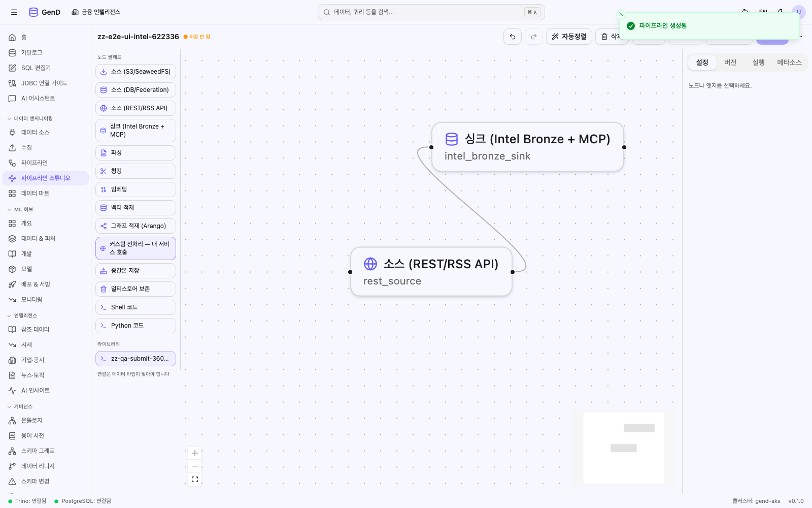Collapse the ML 허브 section
The width and height of the screenshot is (812, 508).
point(20,210)
